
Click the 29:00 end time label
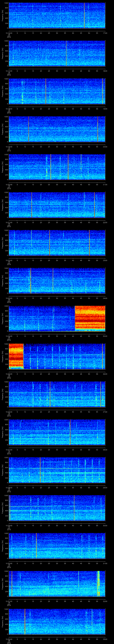click(105, 488)
